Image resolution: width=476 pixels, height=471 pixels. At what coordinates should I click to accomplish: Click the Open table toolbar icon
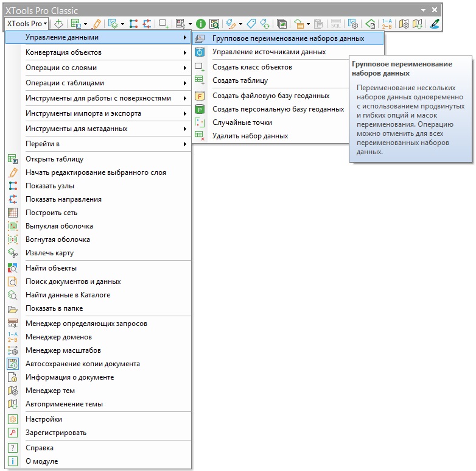[75, 23]
